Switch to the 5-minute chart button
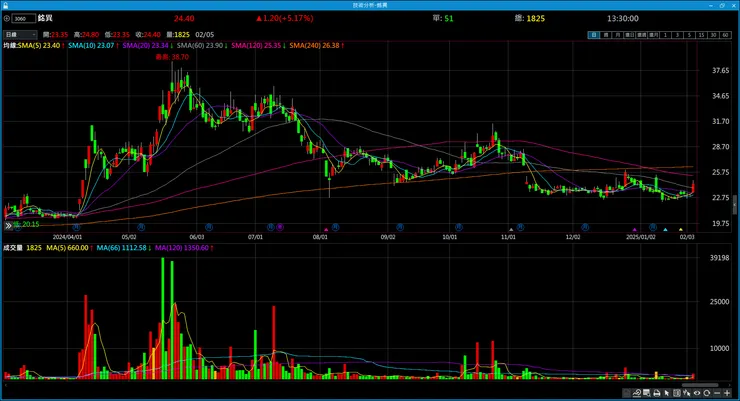The image size is (740, 401). [689, 35]
